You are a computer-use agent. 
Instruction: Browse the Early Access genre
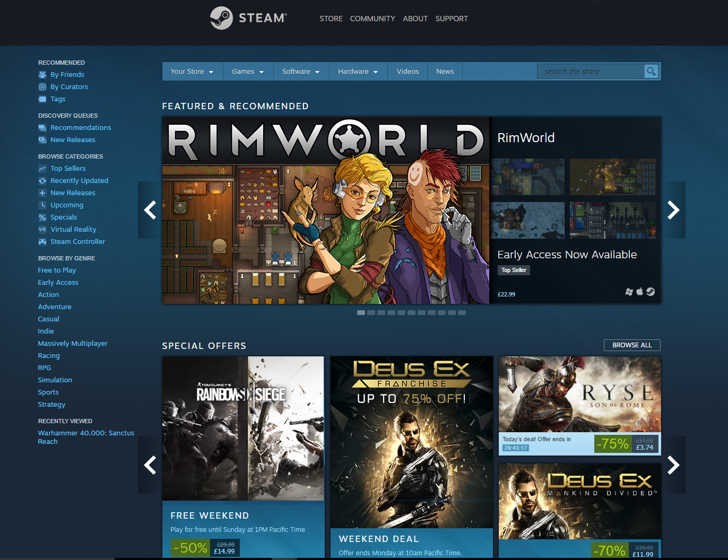coord(58,283)
